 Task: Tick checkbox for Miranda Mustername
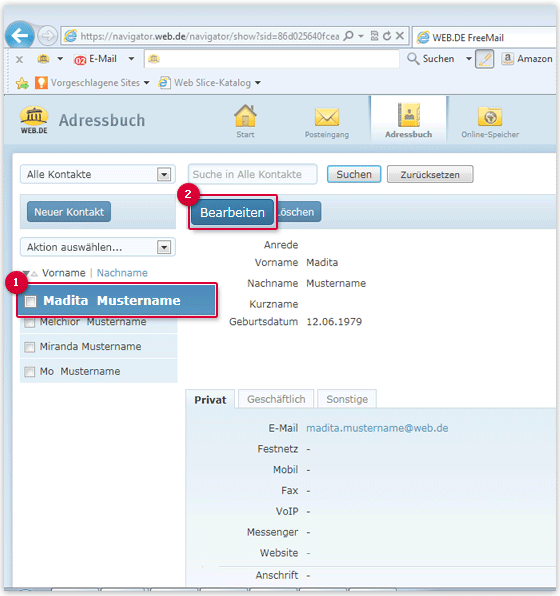29,347
